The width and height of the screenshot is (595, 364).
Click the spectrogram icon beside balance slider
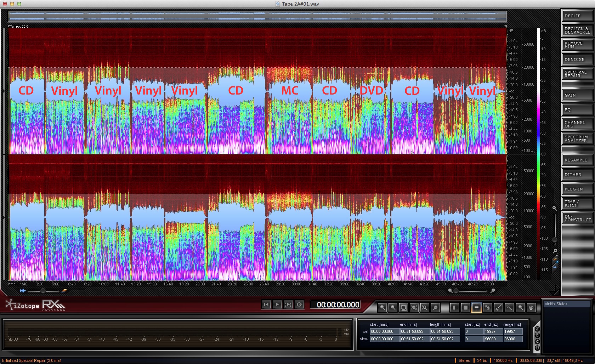pos(64,291)
